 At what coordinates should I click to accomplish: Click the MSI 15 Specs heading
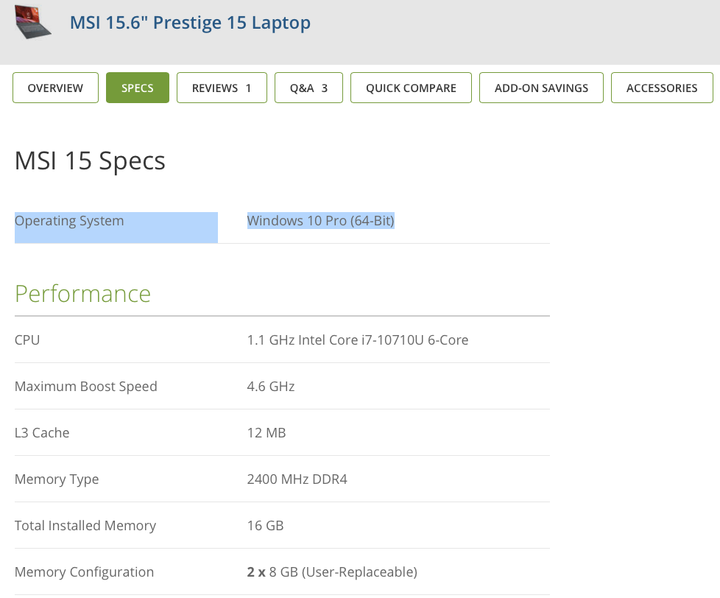(x=90, y=161)
